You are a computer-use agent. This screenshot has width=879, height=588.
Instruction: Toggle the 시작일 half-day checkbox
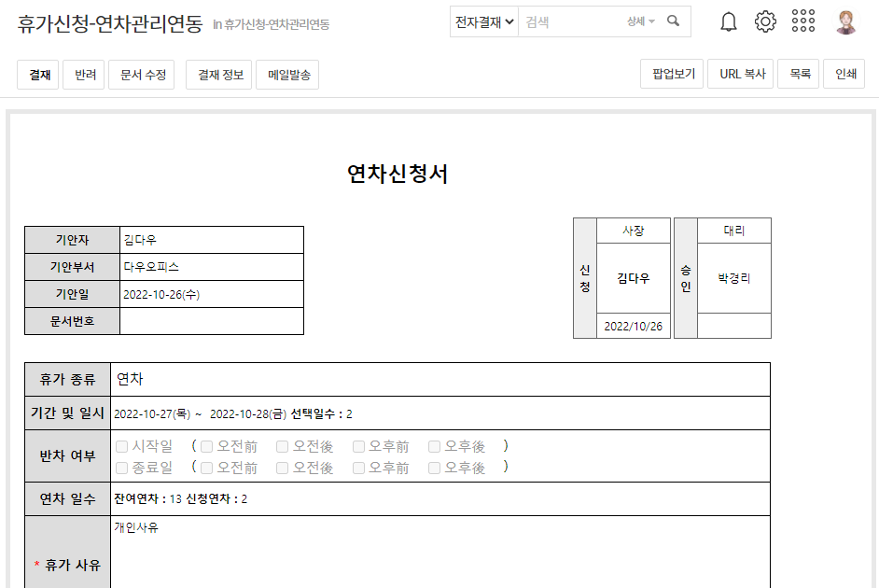pyautogui.click(x=121, y=447)
